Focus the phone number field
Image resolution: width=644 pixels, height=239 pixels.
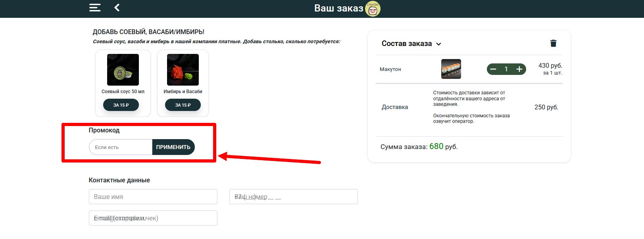pos(294,197)
